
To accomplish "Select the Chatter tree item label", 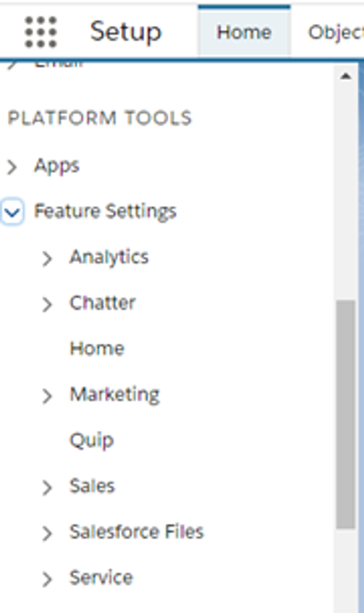I will pos(102,303).
